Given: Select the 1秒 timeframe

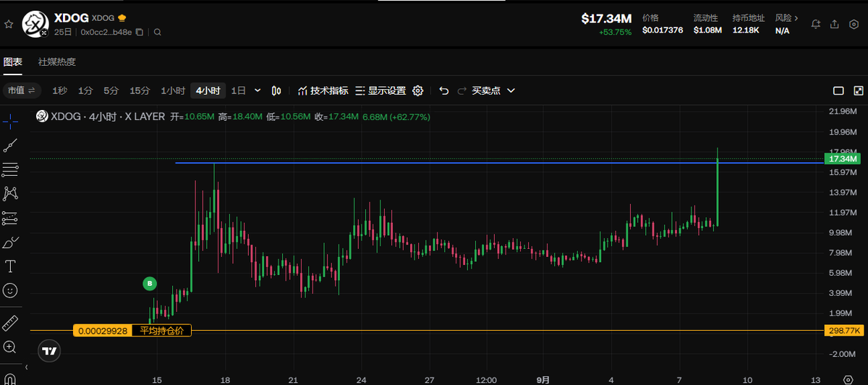Looking at the screenshot, I should coord(59,90).
